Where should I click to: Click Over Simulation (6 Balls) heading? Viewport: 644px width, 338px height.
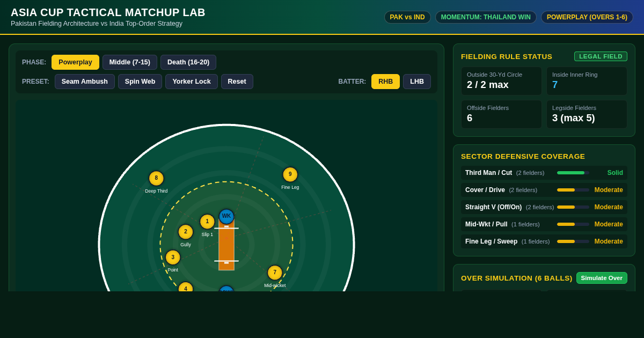(517, 278)
